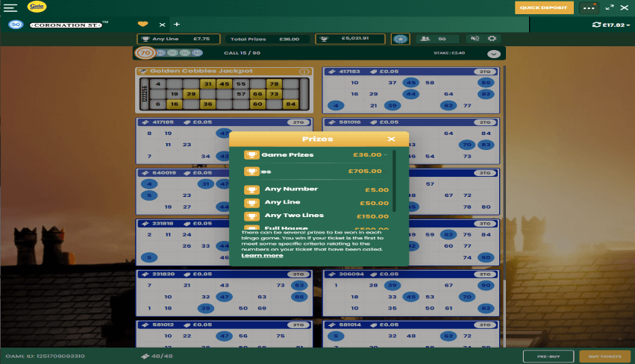Click the trophy icon beside £705.00
Screen dimensions: 635x364
(251, 172)
